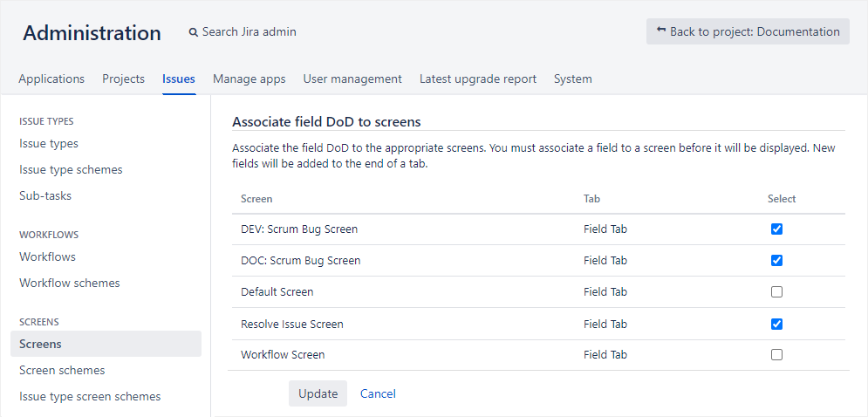Open Workflow schemes sidebar link
The height and width of the screenshot is (417, 868).
70,283
